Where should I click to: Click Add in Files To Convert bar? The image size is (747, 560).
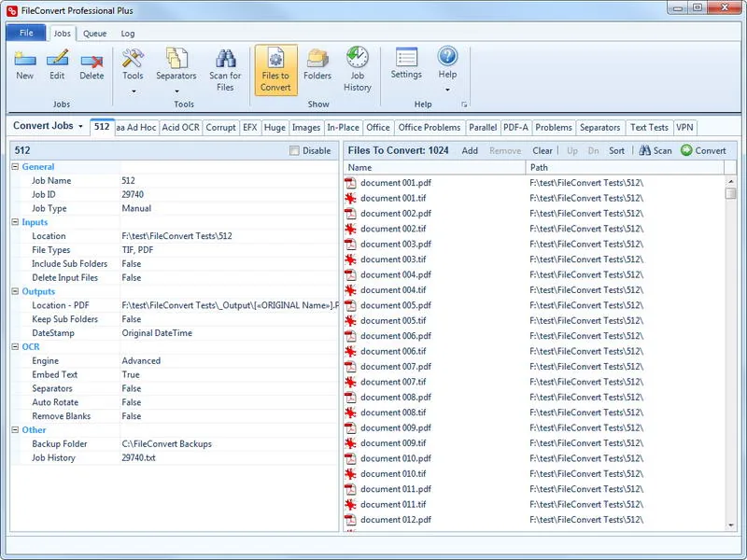coord(470,150)
